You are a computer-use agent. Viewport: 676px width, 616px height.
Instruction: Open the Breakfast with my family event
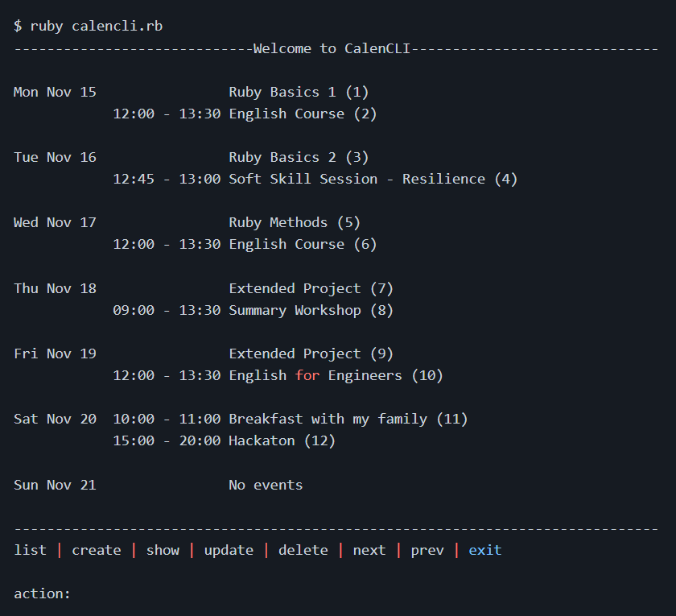tap(346, 419)
